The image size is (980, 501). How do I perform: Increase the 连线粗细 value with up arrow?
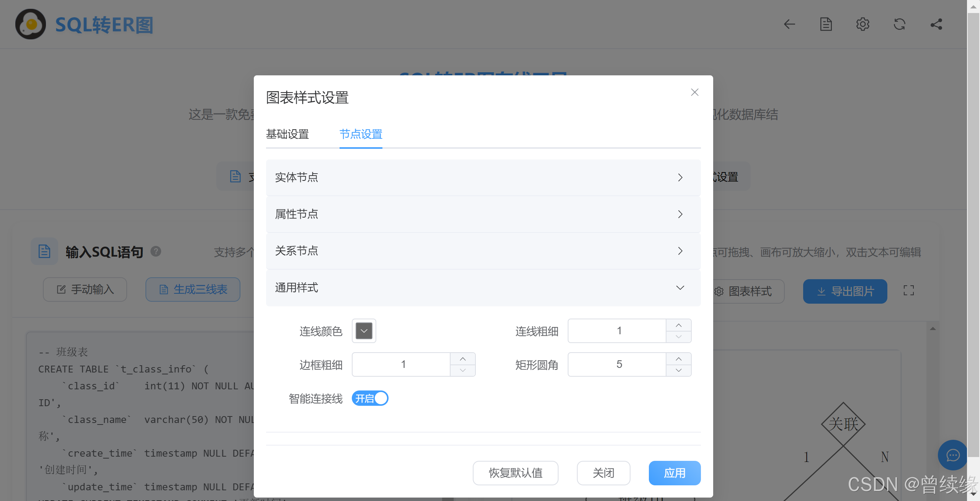tap(678, 325)
